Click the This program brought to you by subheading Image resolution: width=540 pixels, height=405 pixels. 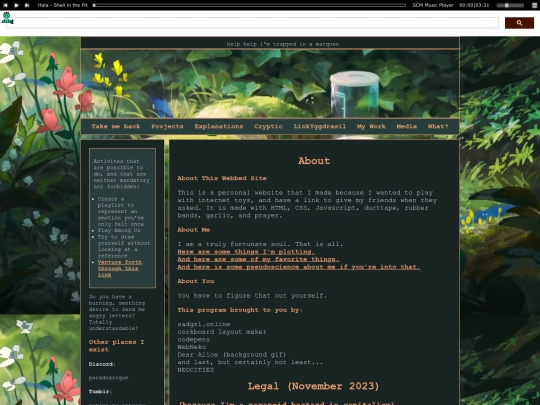pos(240,310)
